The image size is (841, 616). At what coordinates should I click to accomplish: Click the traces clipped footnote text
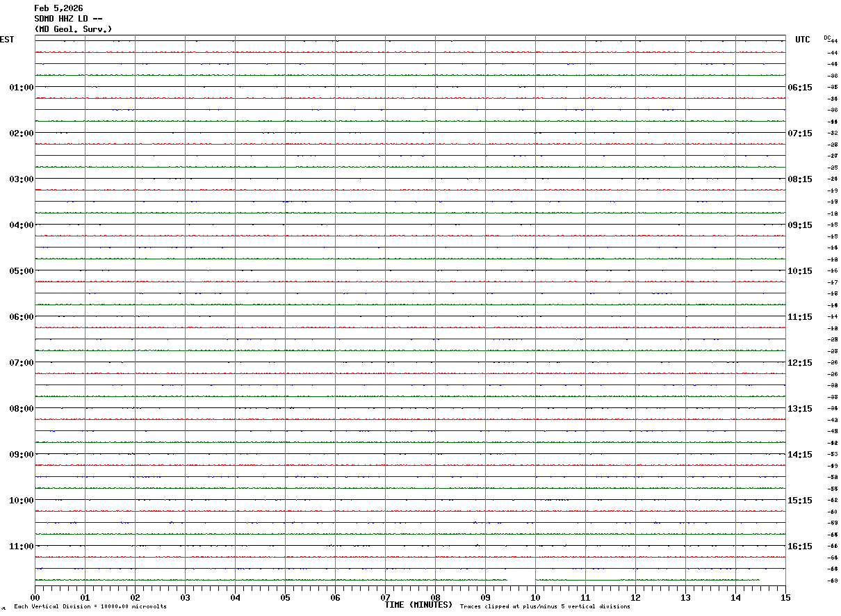(x=545, y=607)
